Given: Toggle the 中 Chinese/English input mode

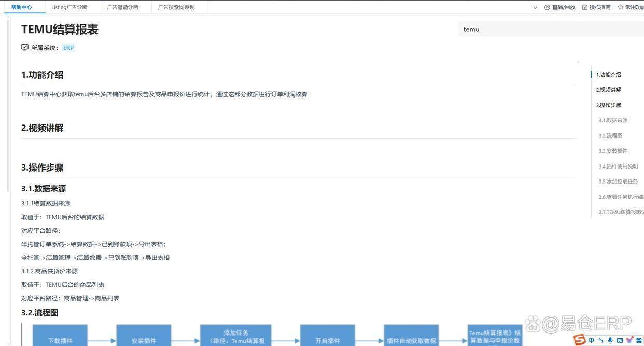Looking at the screenshot, I should [x=591, y=340].
